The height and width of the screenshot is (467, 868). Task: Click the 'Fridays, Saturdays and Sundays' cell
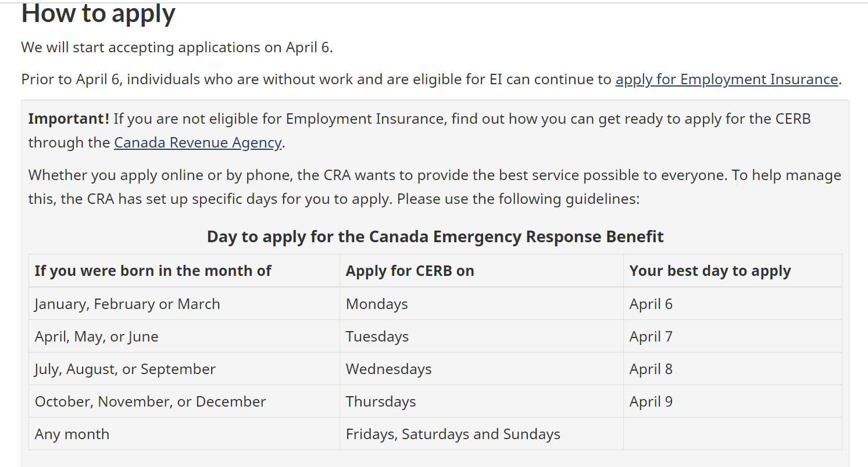pyautogui.click(x=453, y=434)
